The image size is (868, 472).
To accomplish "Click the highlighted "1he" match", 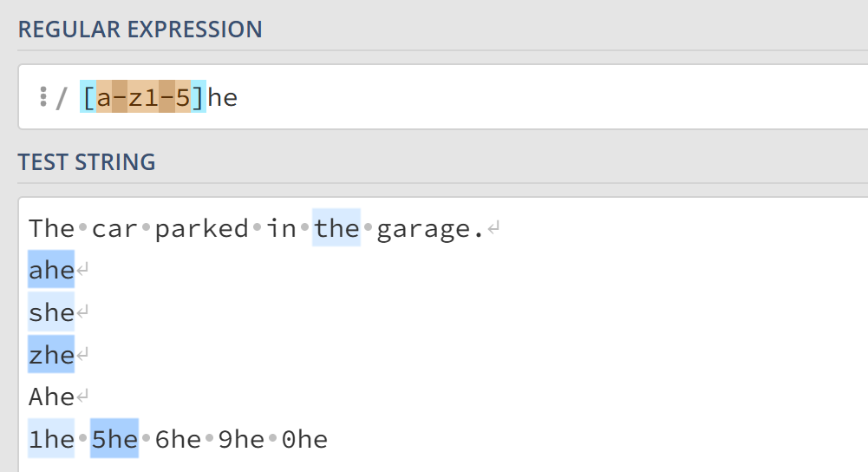I will [51, 440].
